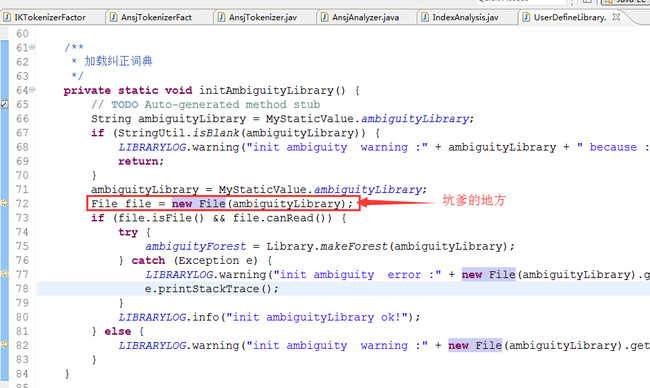The image size is (650, 388).
Task: Click 'Library.makeForest' on line 75
Action: [x=327, y=246]
